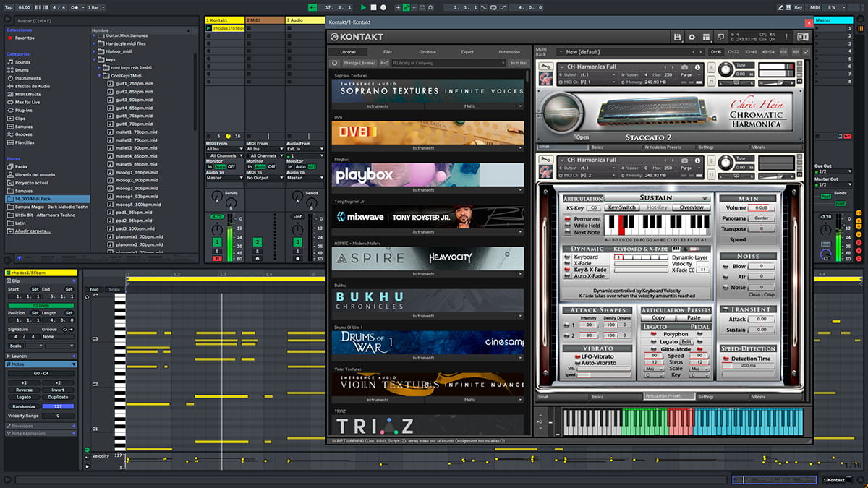Select Sounds category in browser
868x488 pixels.
[23, 62]
